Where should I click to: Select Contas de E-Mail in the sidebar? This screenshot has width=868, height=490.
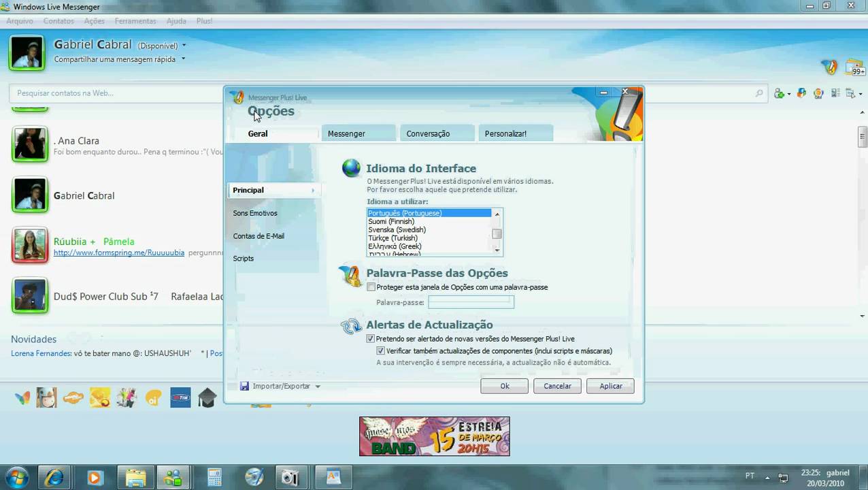258,236
